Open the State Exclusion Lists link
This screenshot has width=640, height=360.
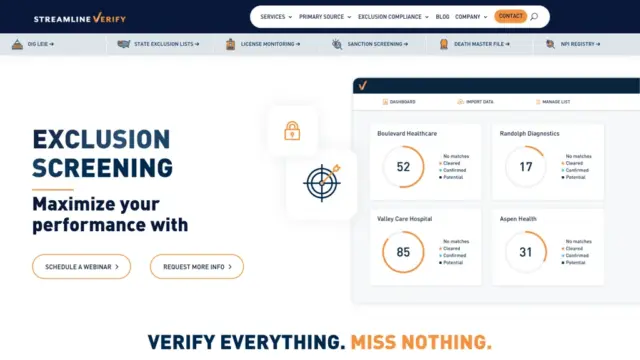click(x=167, y=44)
